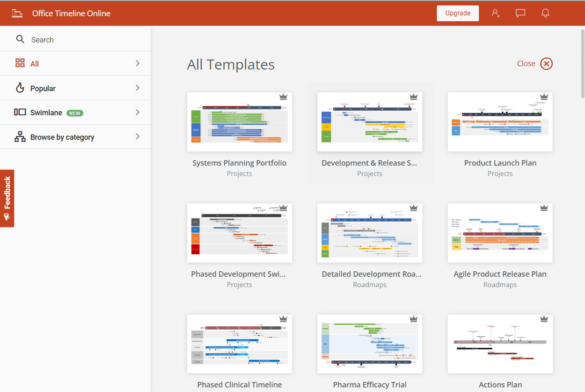585x392 pixels.
Task: Click the crown icon on Agile Product Release Plan
Action: (544, 207)
